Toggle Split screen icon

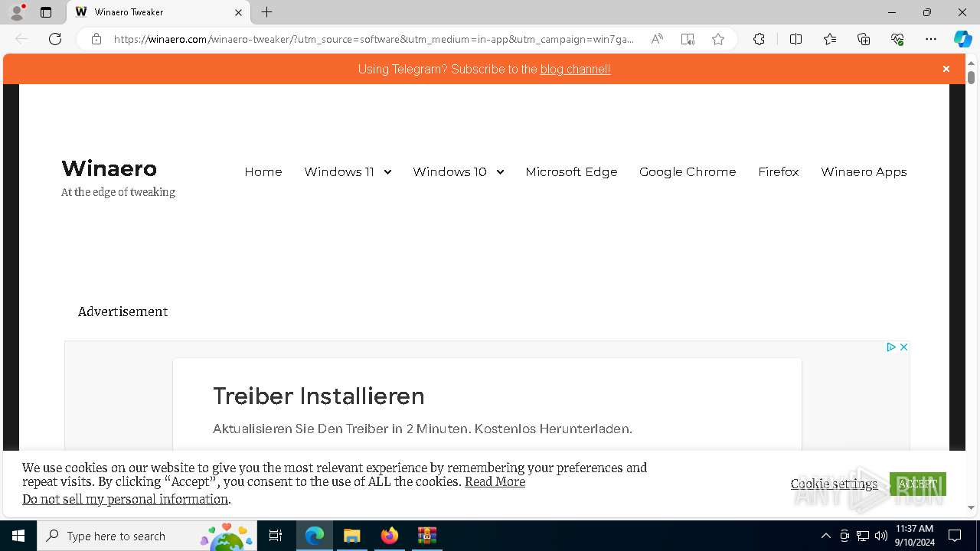tap(795, 39)
